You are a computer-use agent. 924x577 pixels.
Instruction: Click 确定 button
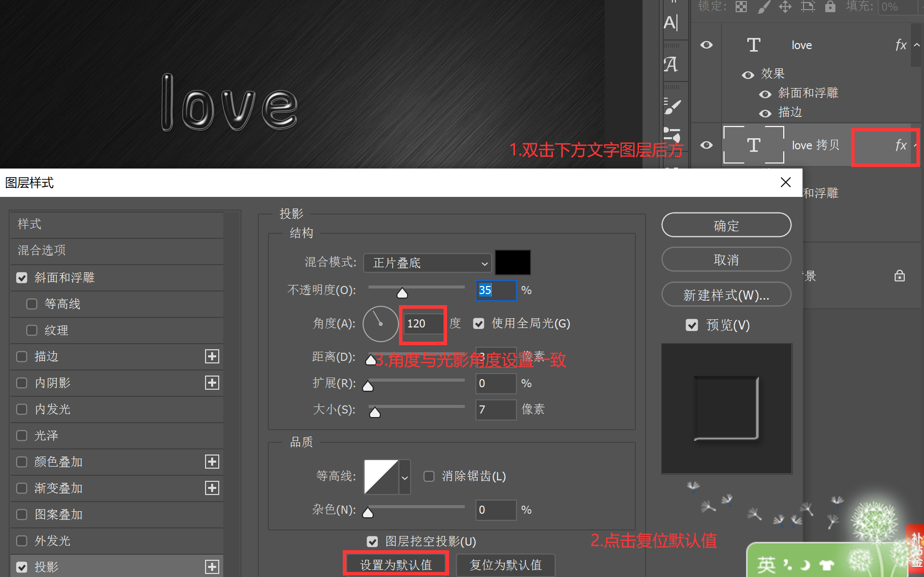(726, 225)
